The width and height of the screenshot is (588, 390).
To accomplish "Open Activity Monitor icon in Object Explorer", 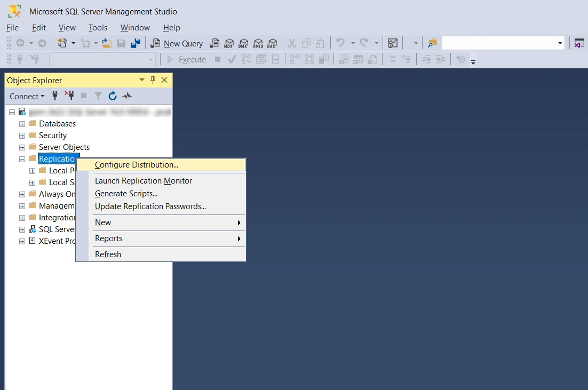I will pyautogui.click(x=127, y=96).
